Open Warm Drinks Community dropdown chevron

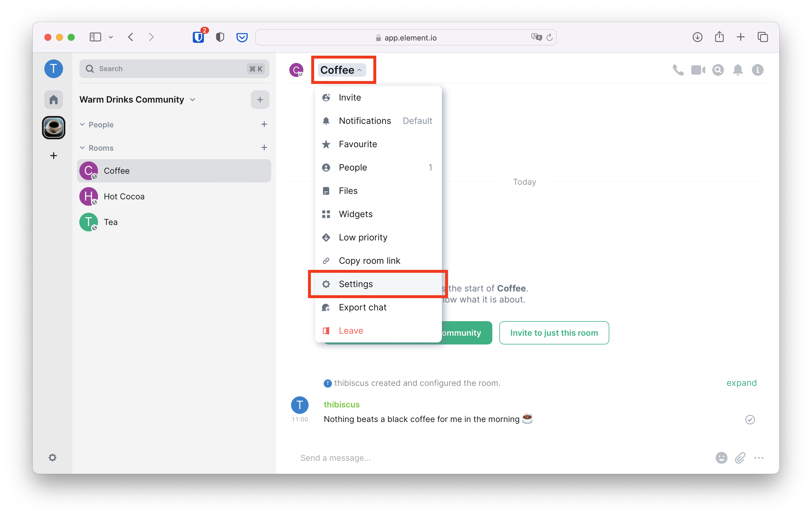point(192,100)
